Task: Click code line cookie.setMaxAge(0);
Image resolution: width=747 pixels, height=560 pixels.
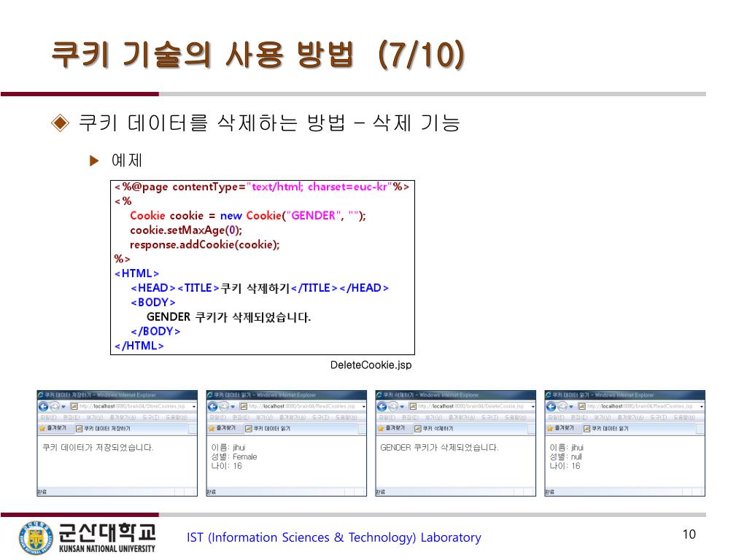Action: (x=186, y=230)
